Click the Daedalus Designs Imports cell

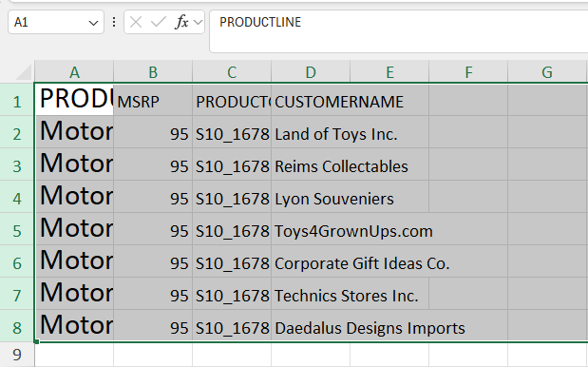pyautogui.click(x=311, y=326)
